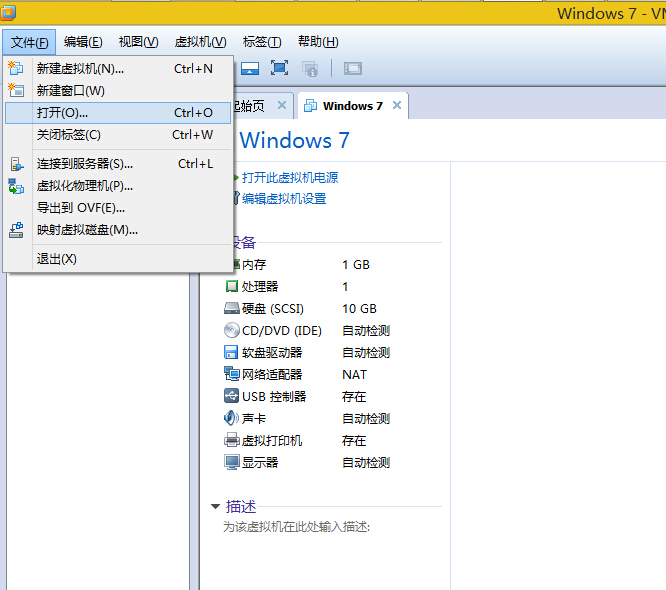Open the 视图(V) menu
The height and width of the screenshot is (590, 666).
(138, 42)
